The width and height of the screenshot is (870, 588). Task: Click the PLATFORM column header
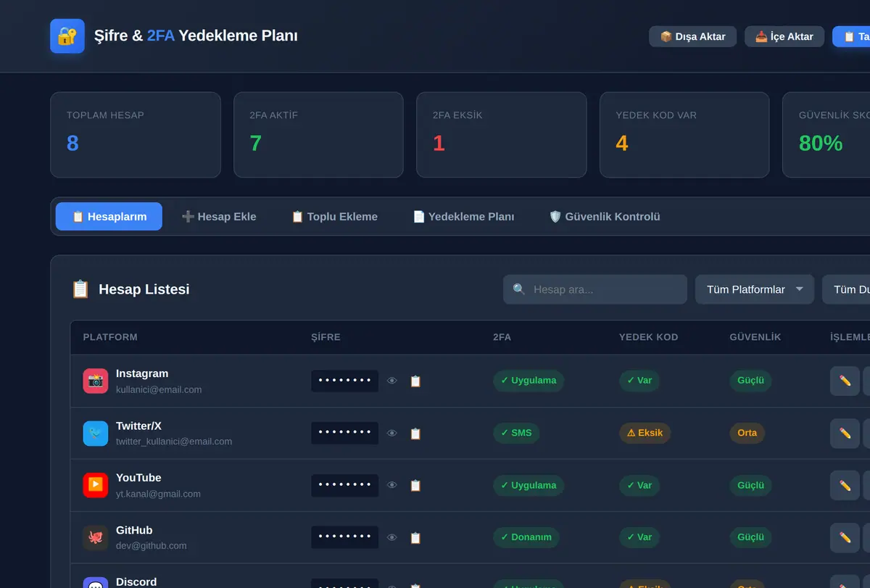[x=110, y=337]
